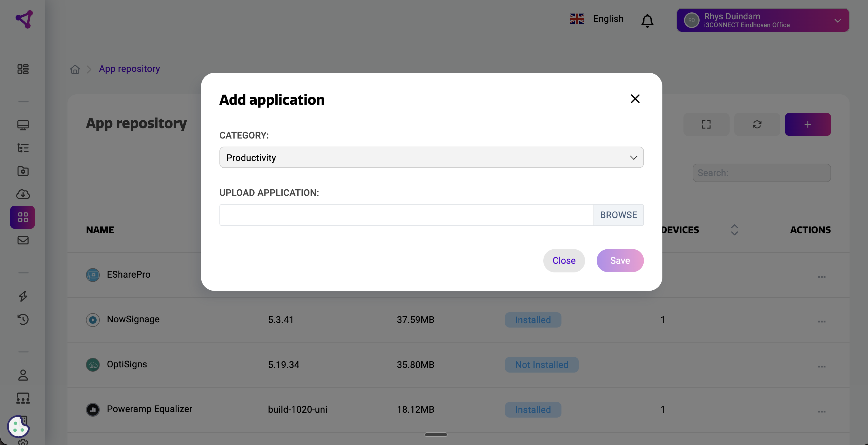Viewport: 868px width, 445px height.
Task: Open the English language selector
Action: point(596,19)
